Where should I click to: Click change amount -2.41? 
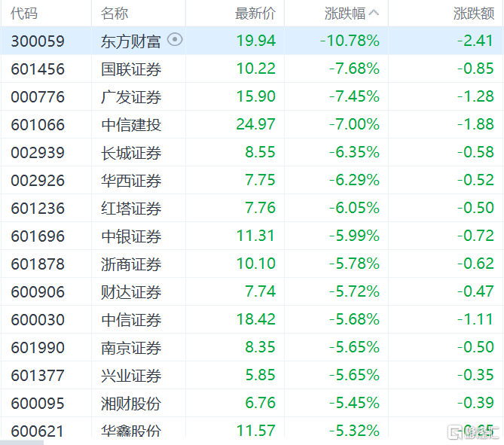click(x=475, y=41)
